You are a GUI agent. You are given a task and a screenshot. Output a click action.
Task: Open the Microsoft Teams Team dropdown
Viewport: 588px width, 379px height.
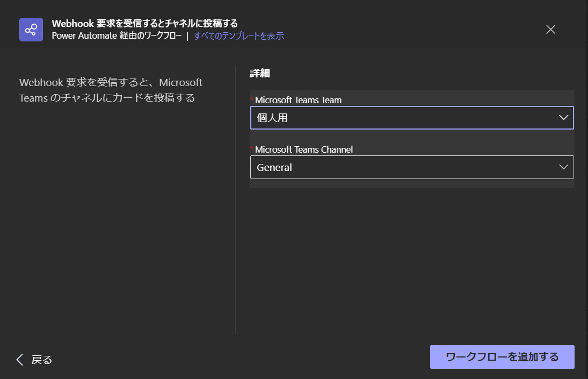point(412,118)
